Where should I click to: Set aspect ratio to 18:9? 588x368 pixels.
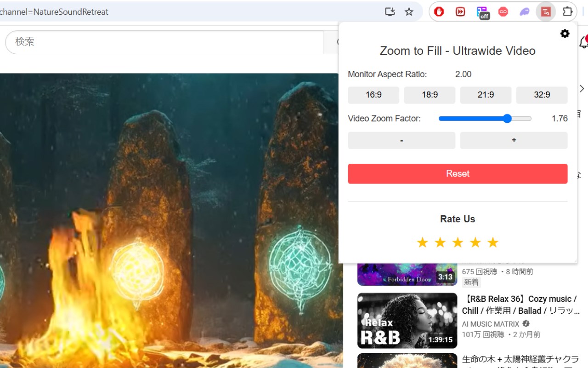[x=430, y=95]
